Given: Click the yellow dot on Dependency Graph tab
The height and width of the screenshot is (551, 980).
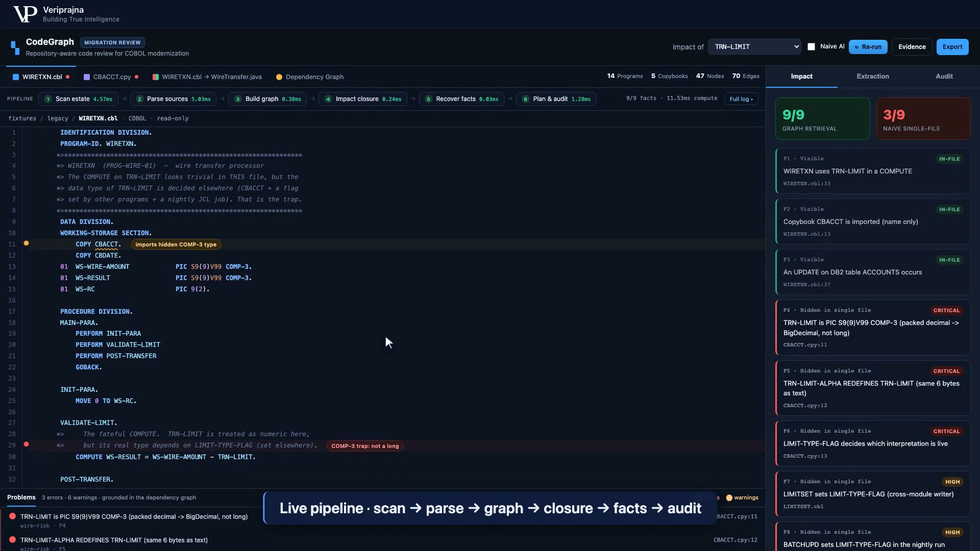Looking at the screenshot, I should pos(279,77).
